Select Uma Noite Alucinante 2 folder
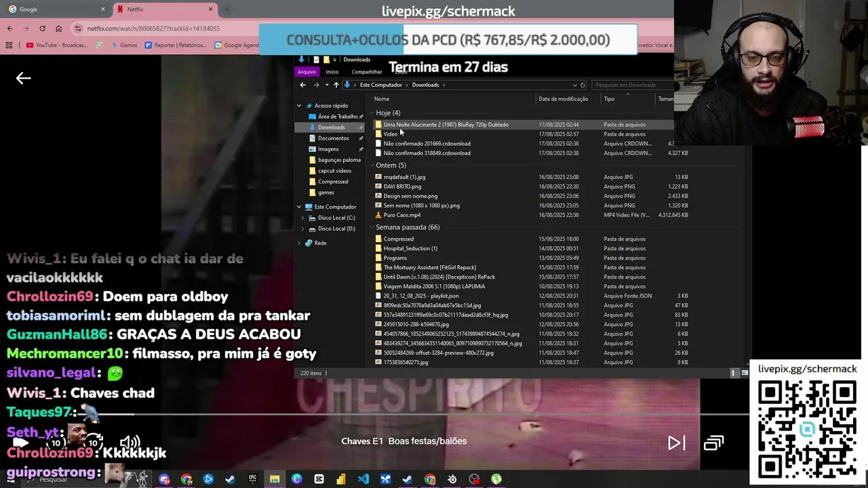 tap(446, 125)
